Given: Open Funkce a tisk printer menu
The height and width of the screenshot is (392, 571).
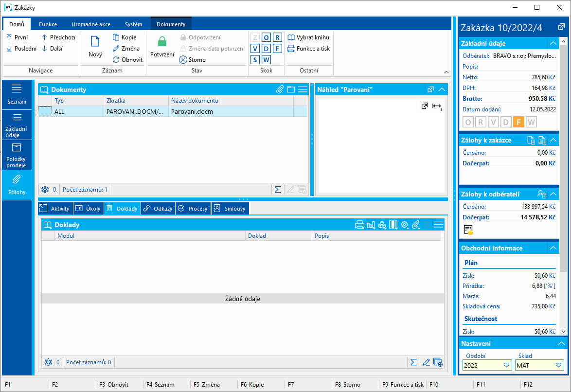Looking at the screenshot, I should pyautogui.click(x=308, y=49).
